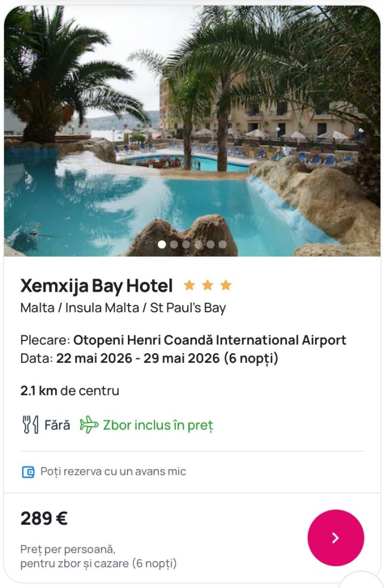Viewport: 384px width, 588px height.
Task: Click the 289 € price
Action: 44,519
